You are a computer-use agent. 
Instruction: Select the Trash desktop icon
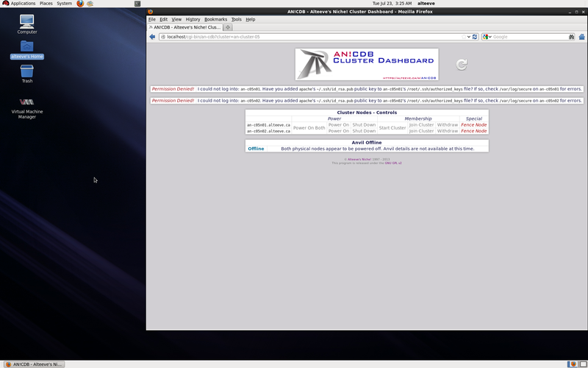(27, 74)
